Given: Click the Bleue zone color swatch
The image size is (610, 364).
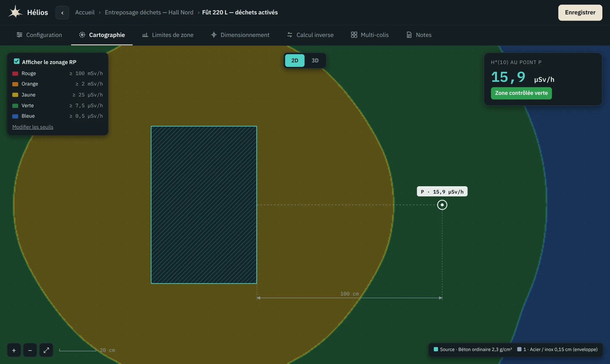Looking at the screenshot, I should pyautogui.click(x=15, y=116).
